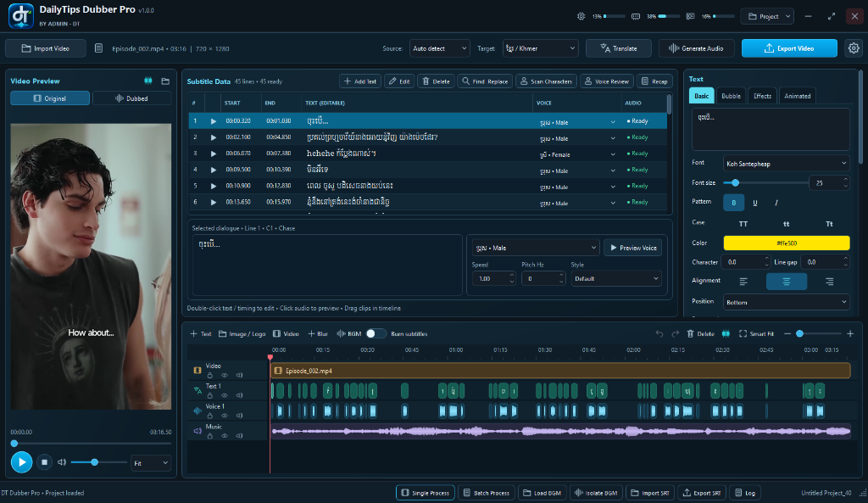Play subtitle line 1 audio
The height and width of the screenshot is (503, 868).
tap(213, 120)
